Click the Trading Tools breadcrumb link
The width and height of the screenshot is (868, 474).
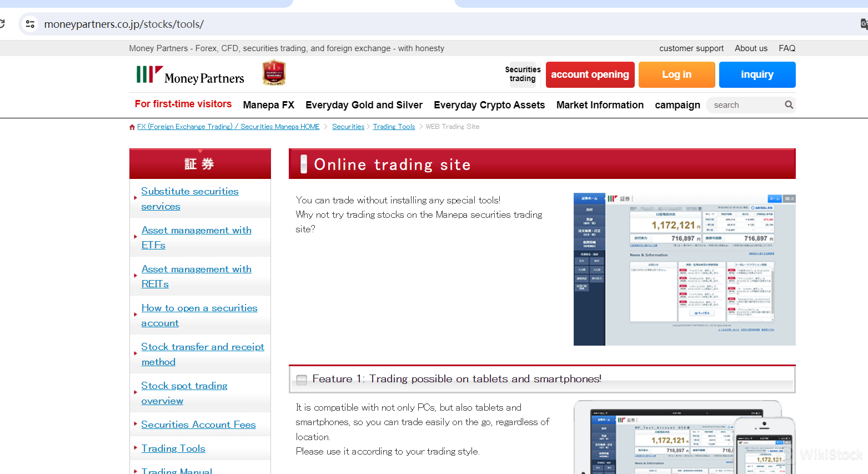(x=394, y=127)
